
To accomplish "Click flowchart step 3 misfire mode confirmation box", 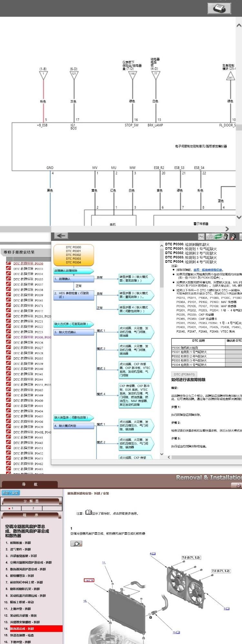I will tap(74, 332).
